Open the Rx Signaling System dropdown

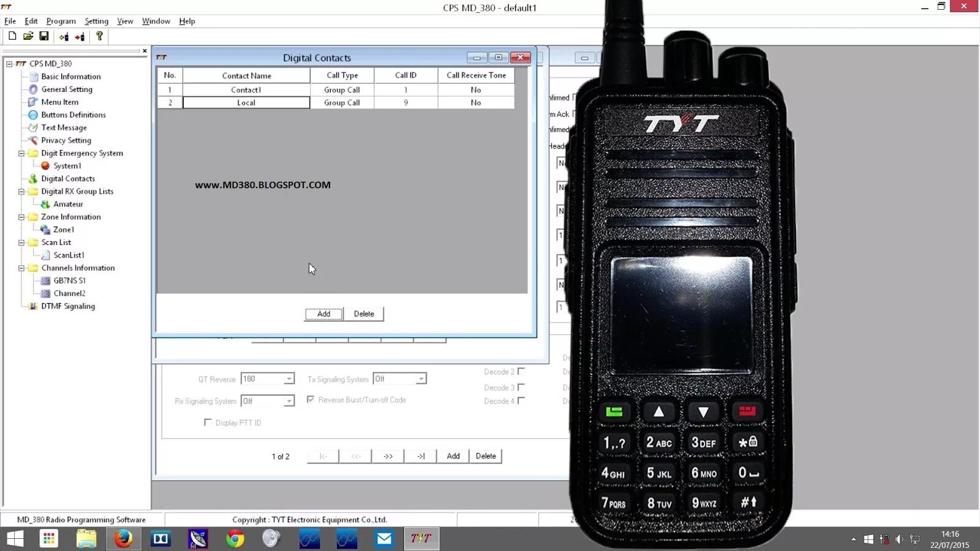pos(288,402)
